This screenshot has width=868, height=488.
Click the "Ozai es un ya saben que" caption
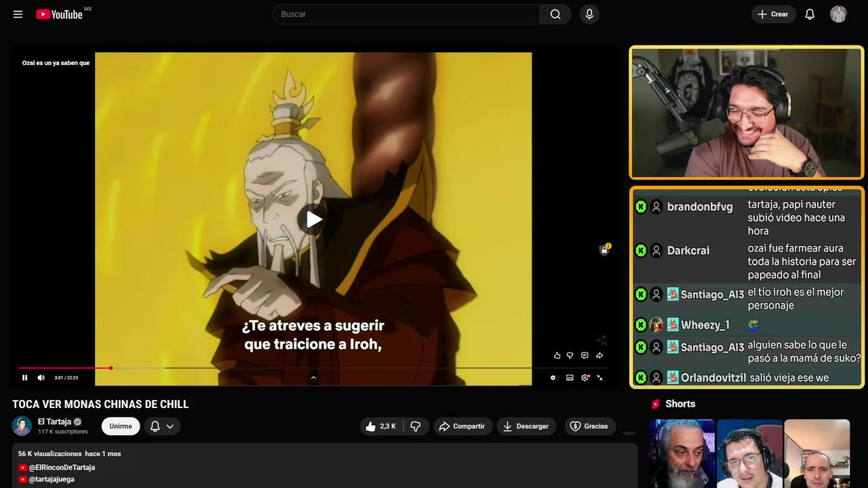[x=56, y=63]
